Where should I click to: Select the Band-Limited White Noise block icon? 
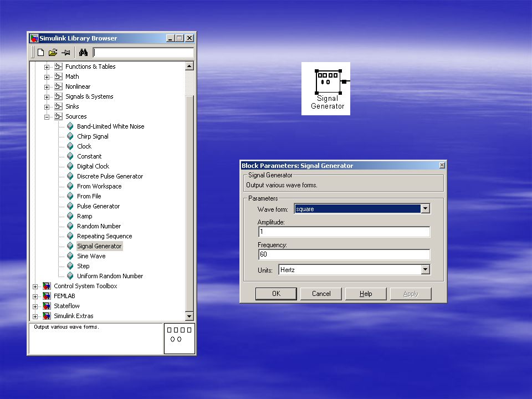(x=70, y=126)
